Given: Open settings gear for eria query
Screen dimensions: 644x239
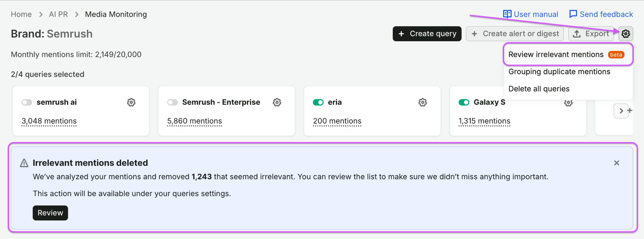Looking at the screenshot, I should click(x=423, y=102).
